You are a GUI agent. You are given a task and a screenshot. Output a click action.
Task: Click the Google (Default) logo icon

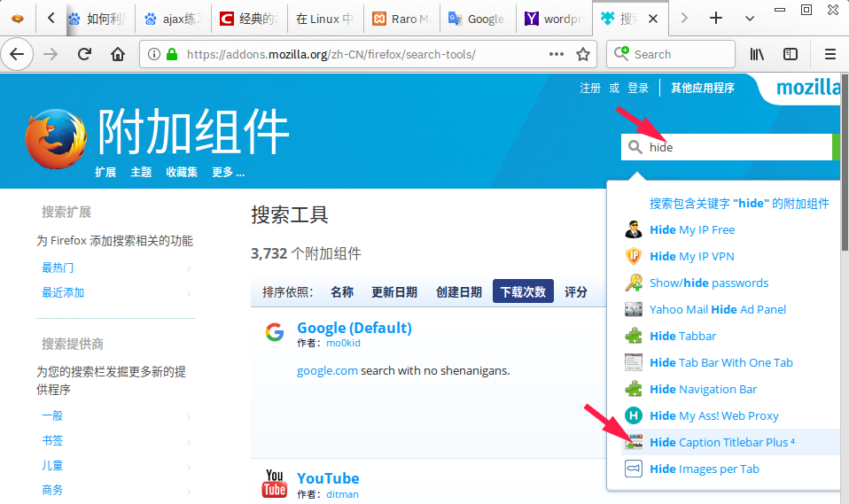275,331
